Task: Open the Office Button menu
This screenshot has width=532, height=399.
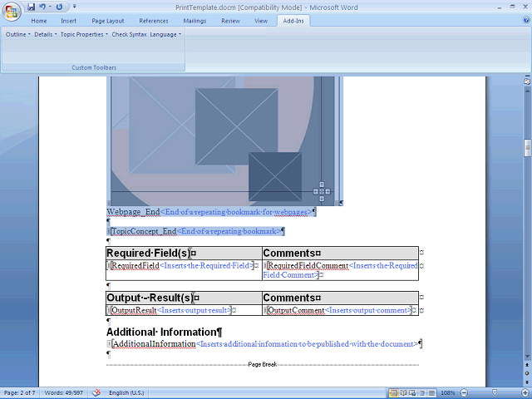Action: [x=11, y=11]
